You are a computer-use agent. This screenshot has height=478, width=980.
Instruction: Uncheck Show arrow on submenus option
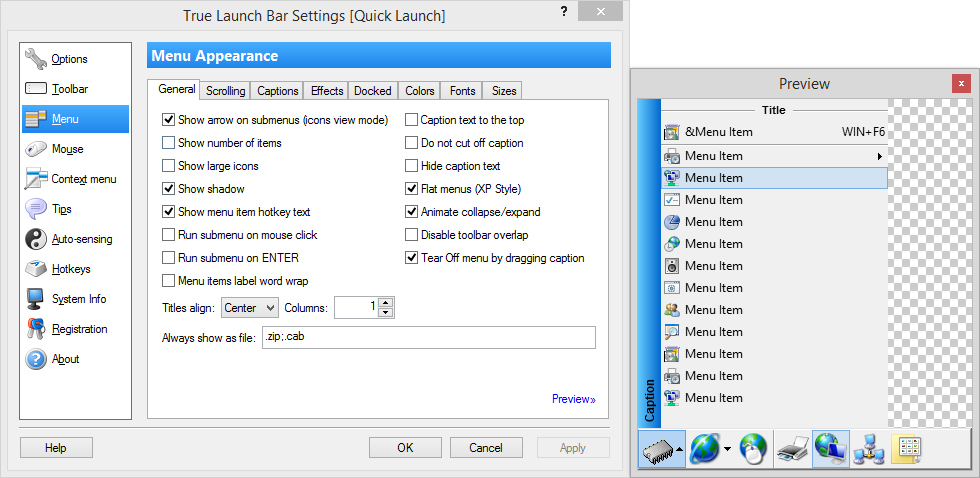(x=168, y=120)
